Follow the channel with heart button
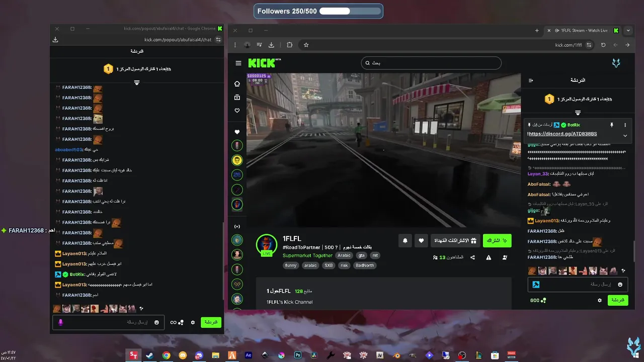This screenshot has height=362, width=644. [x=421, y=241]
